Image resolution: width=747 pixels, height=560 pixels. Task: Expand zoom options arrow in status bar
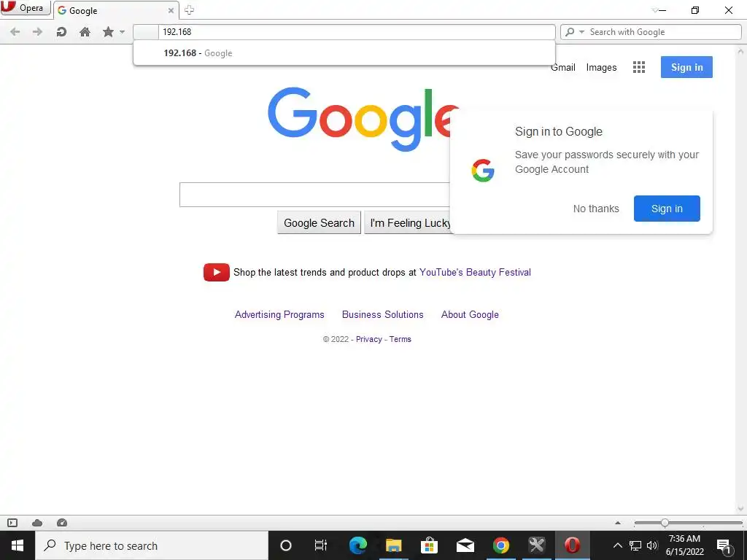[618, 523]
